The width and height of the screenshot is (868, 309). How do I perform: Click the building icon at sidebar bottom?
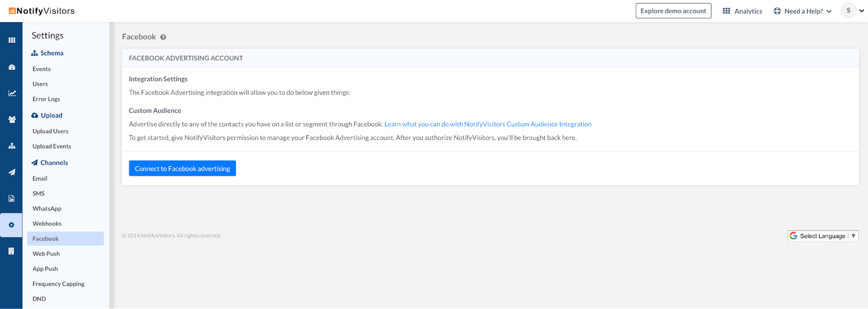(11, 251)
